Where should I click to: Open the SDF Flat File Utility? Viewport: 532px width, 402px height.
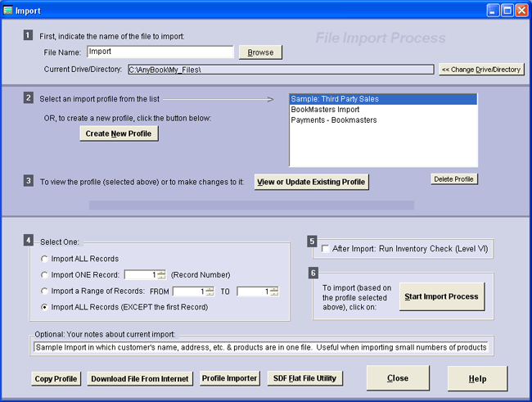304,378
